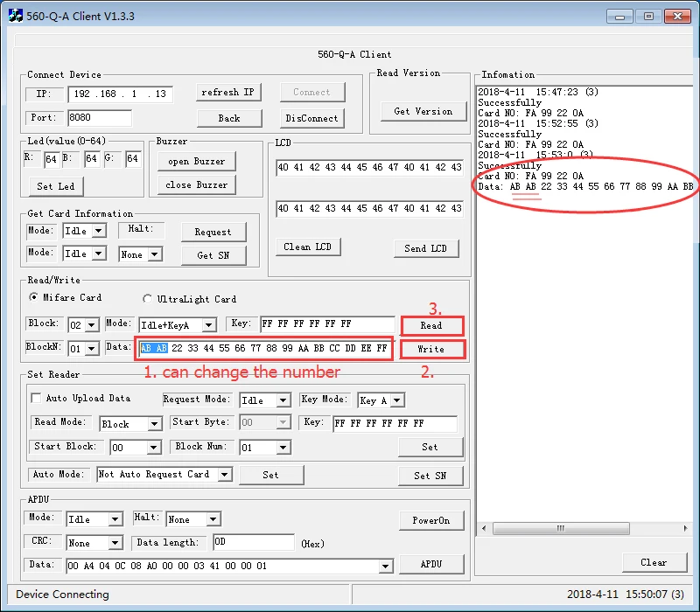Select the Mifare Card radio button
This screenshot has width=700, height=612.
pos(34,298)
